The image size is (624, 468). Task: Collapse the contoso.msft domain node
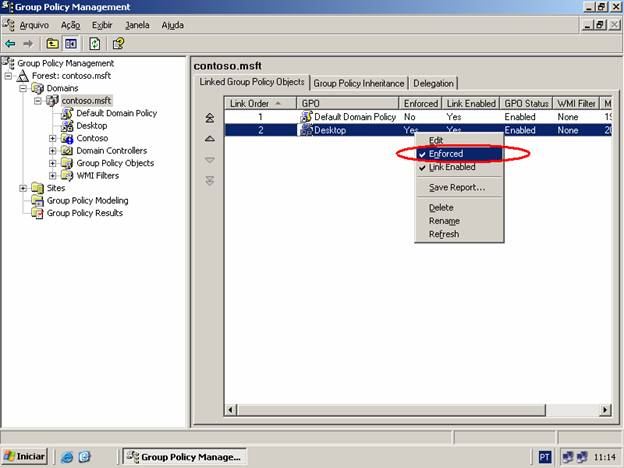click(38, 101)
